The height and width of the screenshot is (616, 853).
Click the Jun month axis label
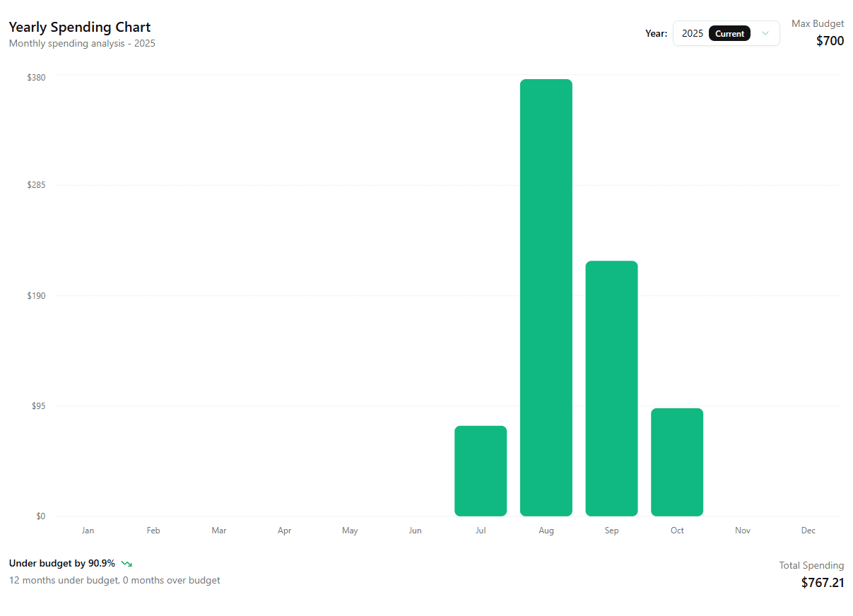click(x=415, y=531)
